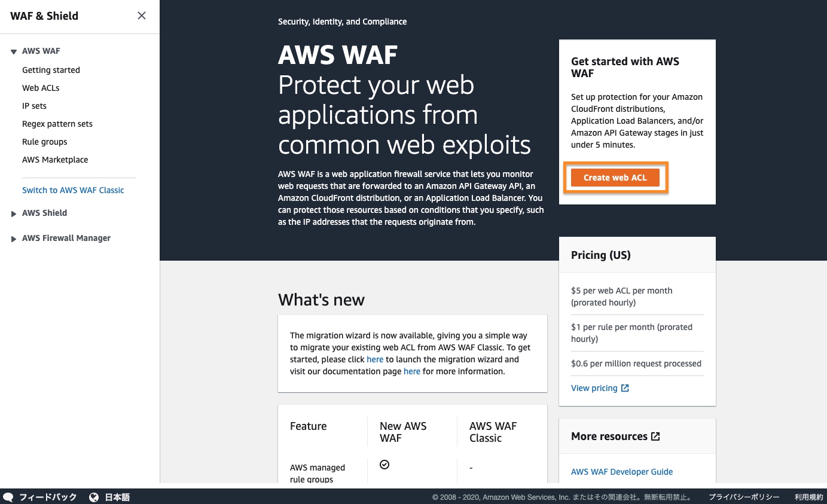Open AWS Marketplace in sidebar
Screen dimensions: 827x504
55,160
